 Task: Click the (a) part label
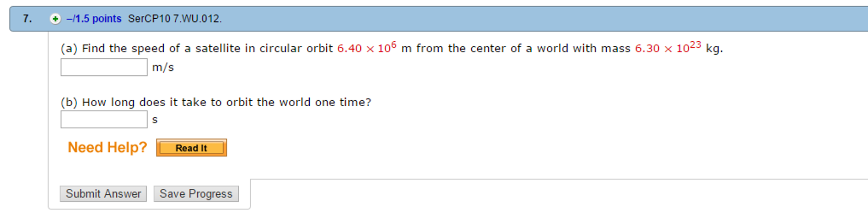[x=69, y=48]
